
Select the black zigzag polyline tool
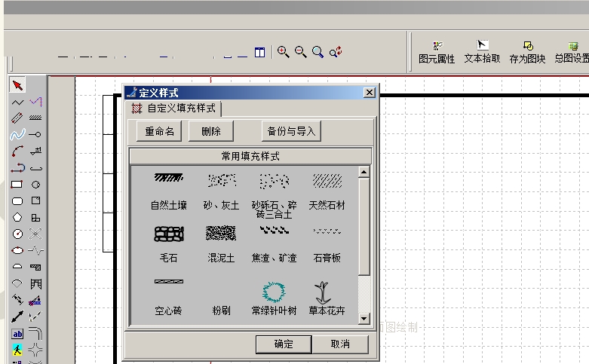pos(17,102)
